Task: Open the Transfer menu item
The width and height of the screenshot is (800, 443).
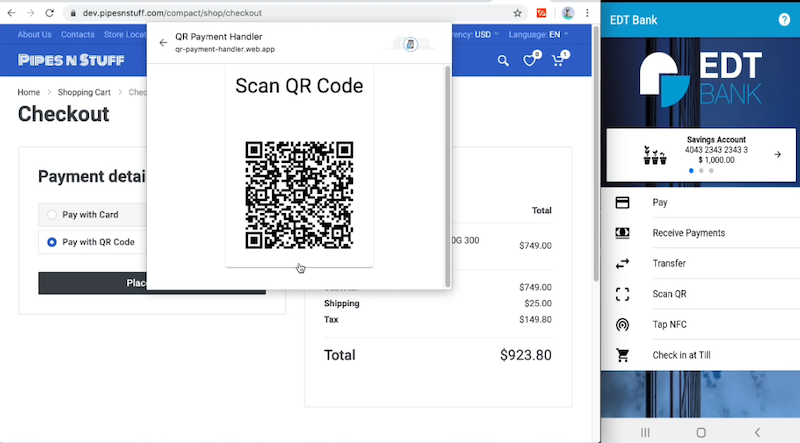Action: 668,264
